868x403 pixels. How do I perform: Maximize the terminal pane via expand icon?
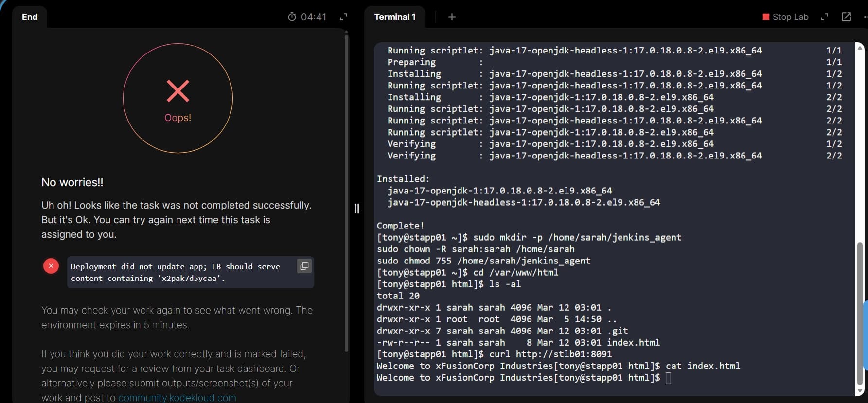(x=824, y=17)
